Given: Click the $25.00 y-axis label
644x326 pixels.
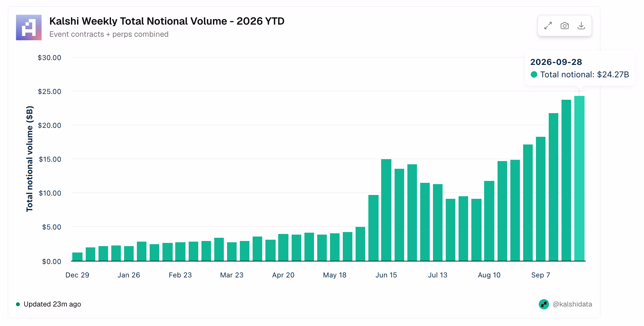Looking at the screenshot, I should click(x=49, y=92).
